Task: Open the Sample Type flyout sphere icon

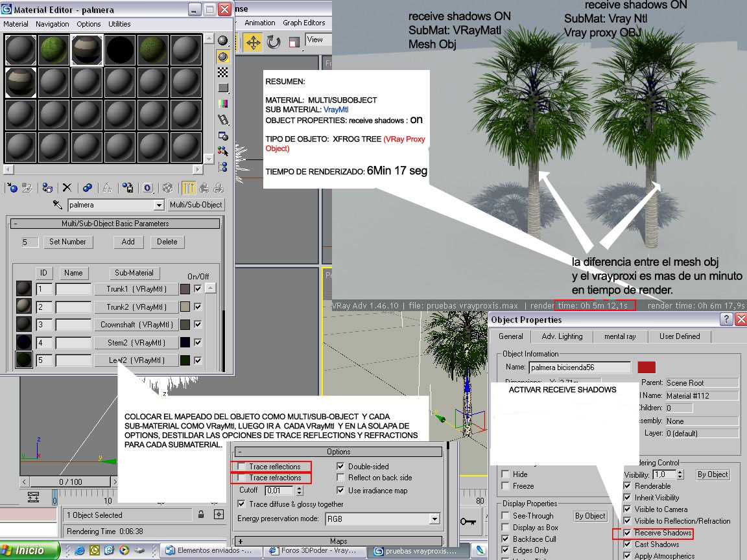Action: (222, 40)
